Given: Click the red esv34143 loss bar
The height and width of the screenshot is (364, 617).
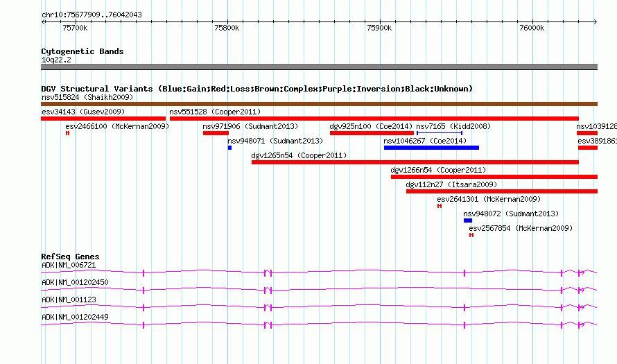Looking at the screenshot, I should pos(103,119).
